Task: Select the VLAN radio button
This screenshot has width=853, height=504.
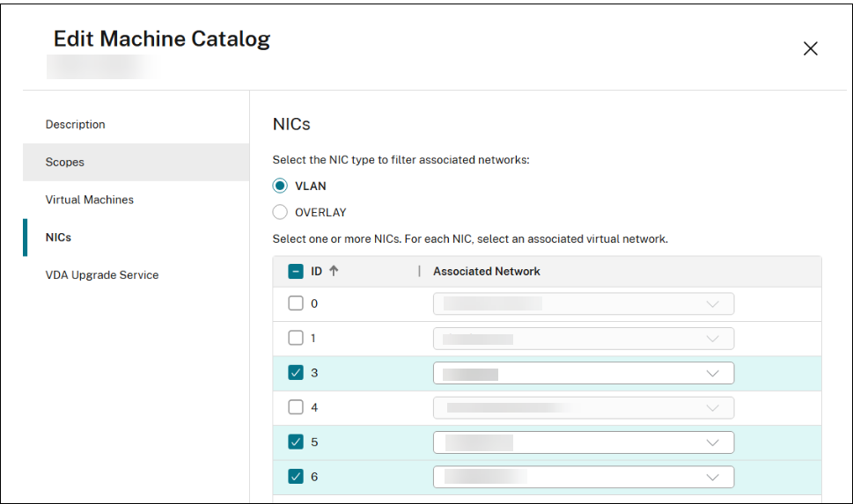Action: coord(280,186)
